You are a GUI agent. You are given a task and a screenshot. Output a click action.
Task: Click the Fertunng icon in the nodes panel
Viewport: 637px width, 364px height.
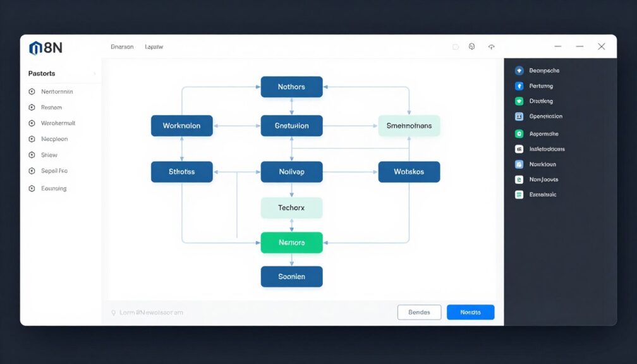pos(520,85)
